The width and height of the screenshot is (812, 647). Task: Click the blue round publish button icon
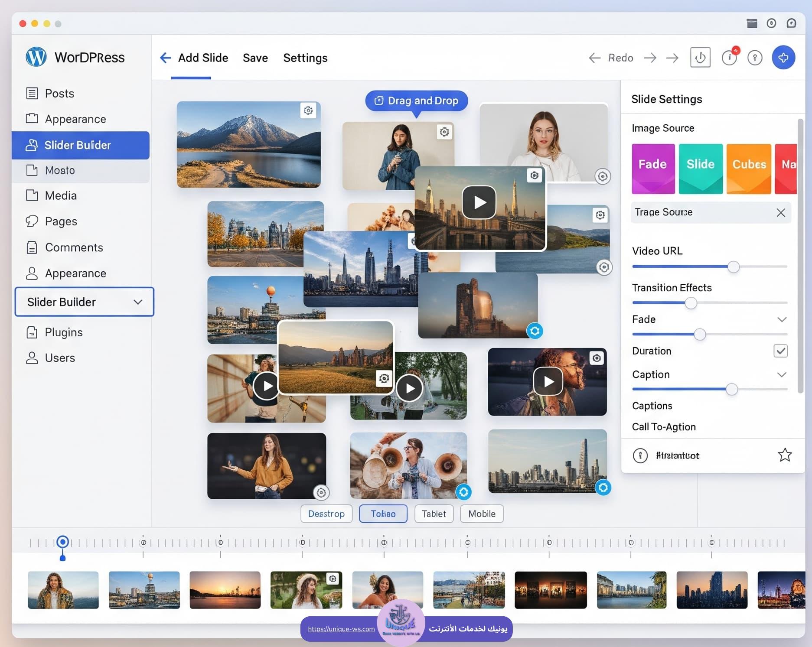click(783, 58)
